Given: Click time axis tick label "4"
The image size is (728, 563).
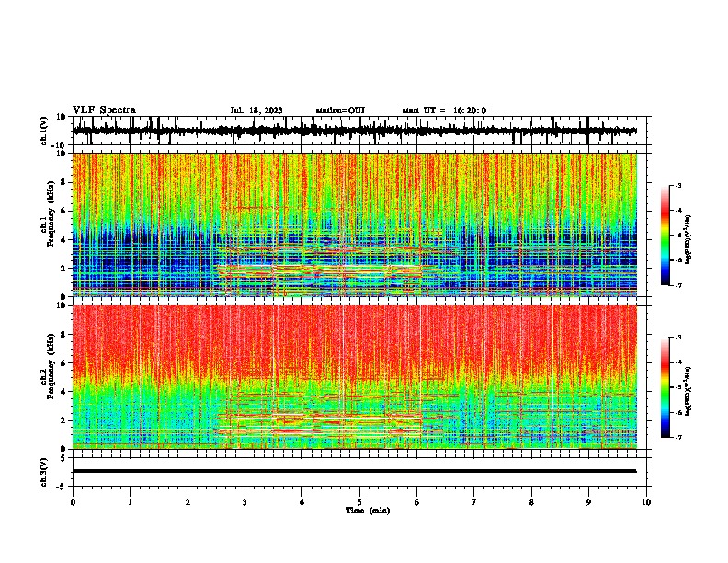Looking at the screenshot, I should 302,502.
